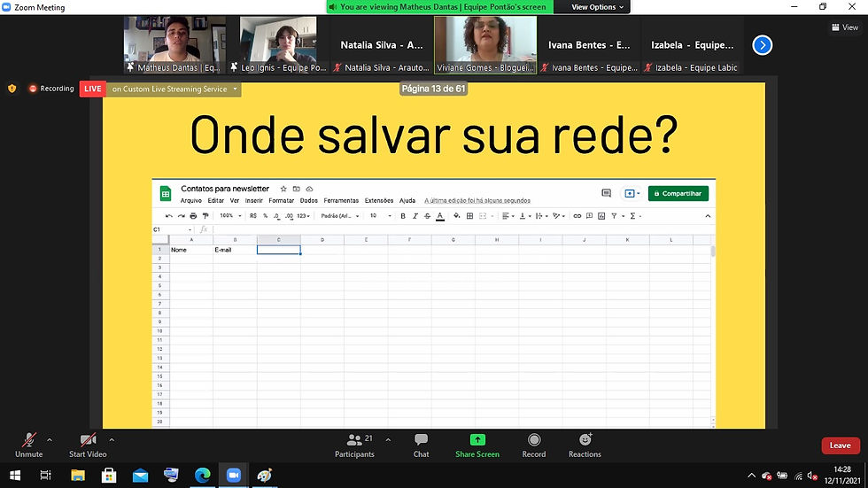Open the Formatar menu
868x488 pixels.
pyautogui.click(x=282, y=201)
